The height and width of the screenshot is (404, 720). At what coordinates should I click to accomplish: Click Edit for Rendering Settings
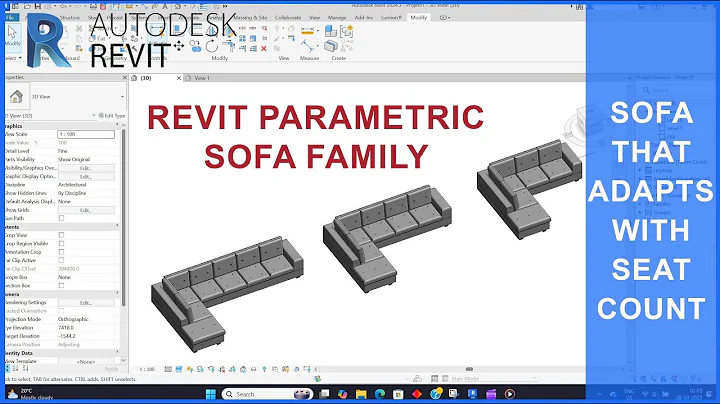click(x=86, y=303)
